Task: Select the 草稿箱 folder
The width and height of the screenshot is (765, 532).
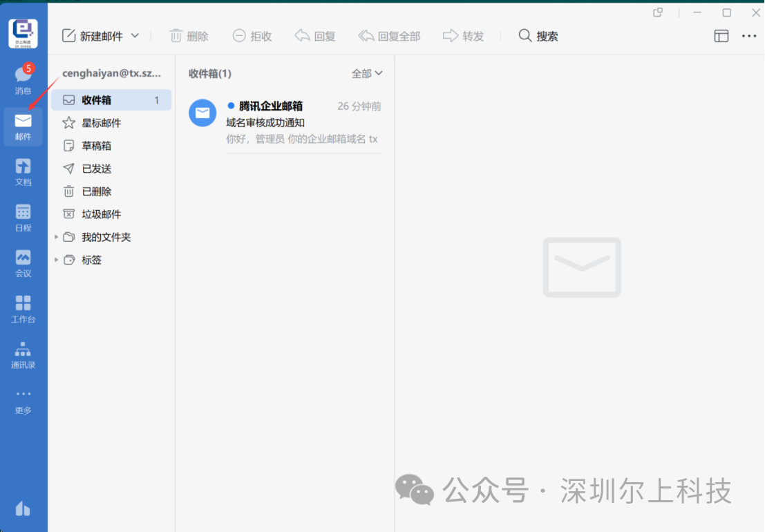Action: click(x=96, y=146)
